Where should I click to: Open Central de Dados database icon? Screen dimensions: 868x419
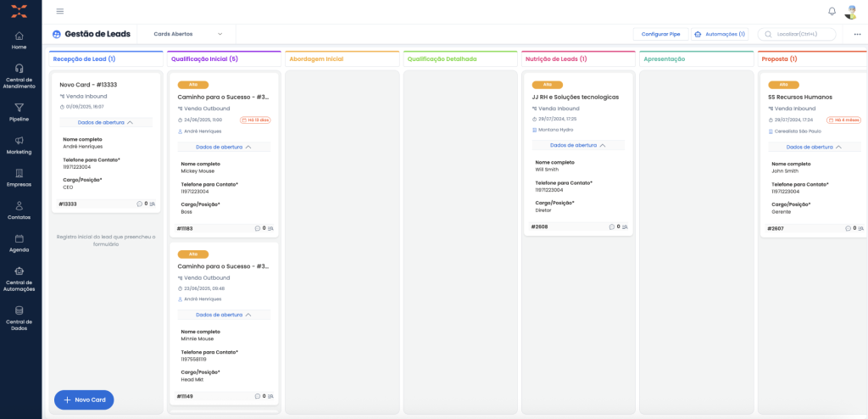[19, 310]
